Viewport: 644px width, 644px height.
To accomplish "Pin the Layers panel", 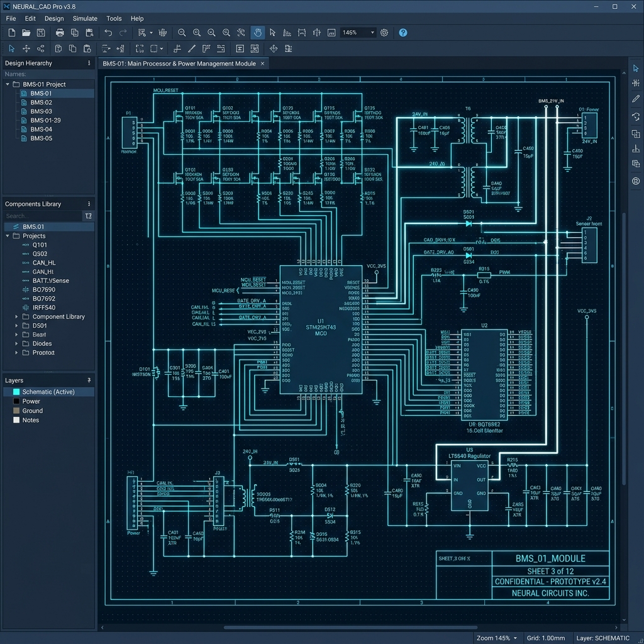I will click(x=89, y=380).
